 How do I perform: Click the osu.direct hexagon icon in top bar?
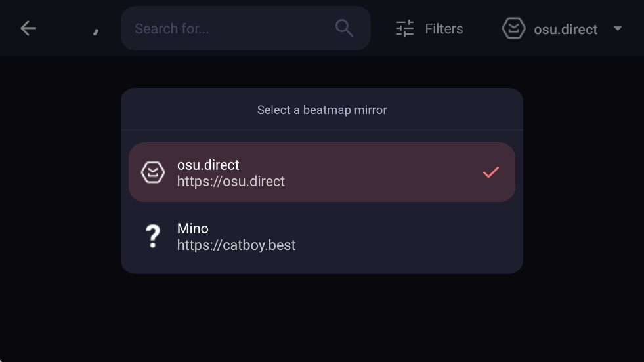[513, 29]
